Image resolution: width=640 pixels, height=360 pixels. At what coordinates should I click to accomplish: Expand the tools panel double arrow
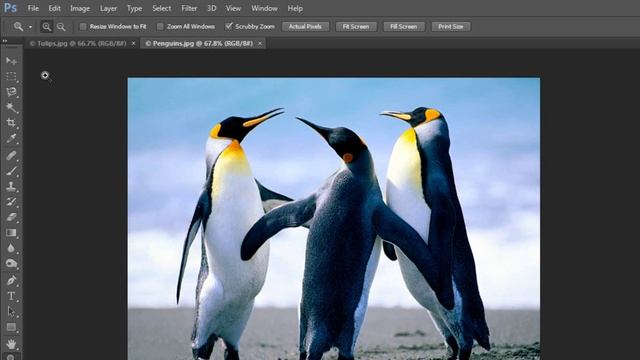point(5,41)
